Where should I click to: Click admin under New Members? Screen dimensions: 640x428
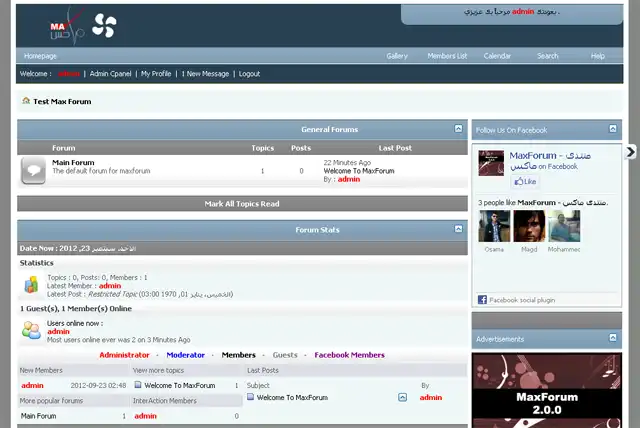point(32,385)
